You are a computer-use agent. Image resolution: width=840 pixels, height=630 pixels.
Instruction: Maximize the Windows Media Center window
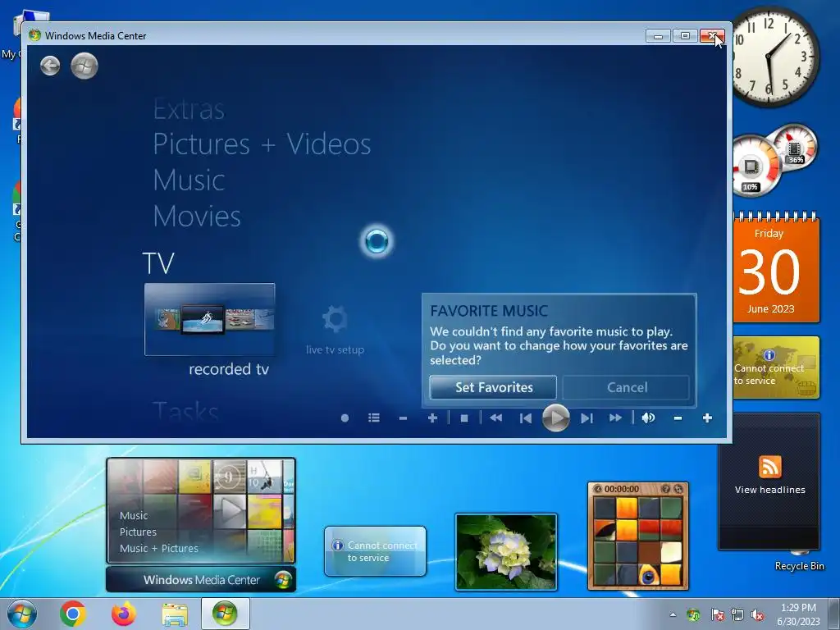point(685,36)
